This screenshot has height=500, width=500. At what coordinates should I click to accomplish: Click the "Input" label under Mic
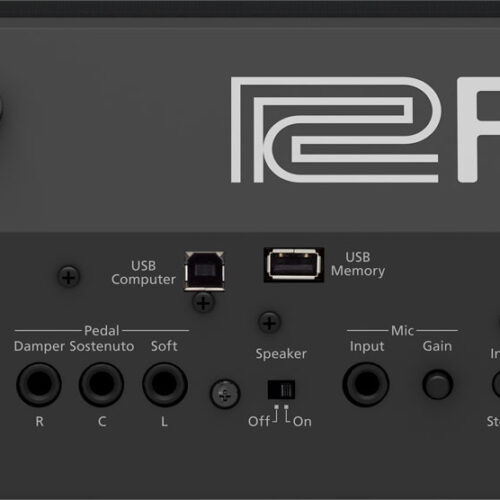tap(367, 347)
